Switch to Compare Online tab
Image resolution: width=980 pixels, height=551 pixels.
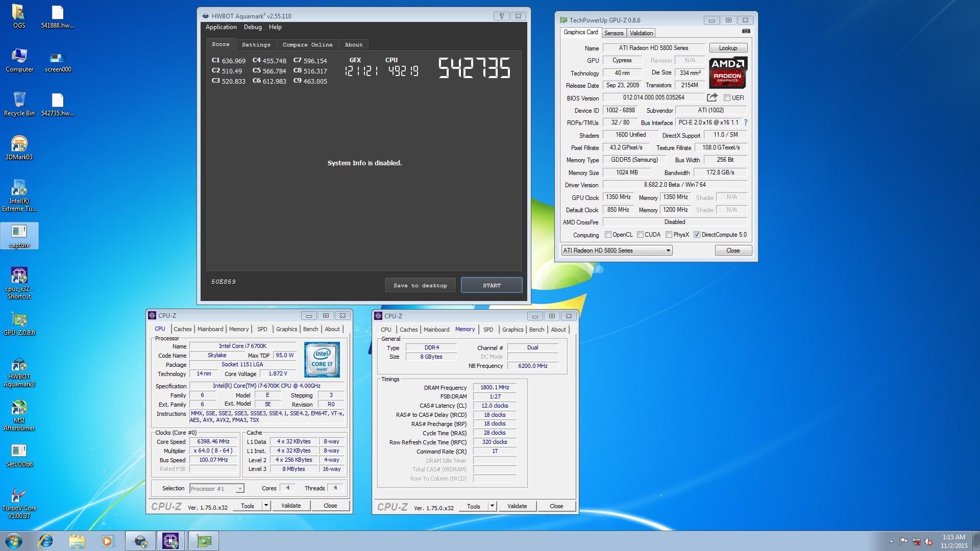coord(308,45)
